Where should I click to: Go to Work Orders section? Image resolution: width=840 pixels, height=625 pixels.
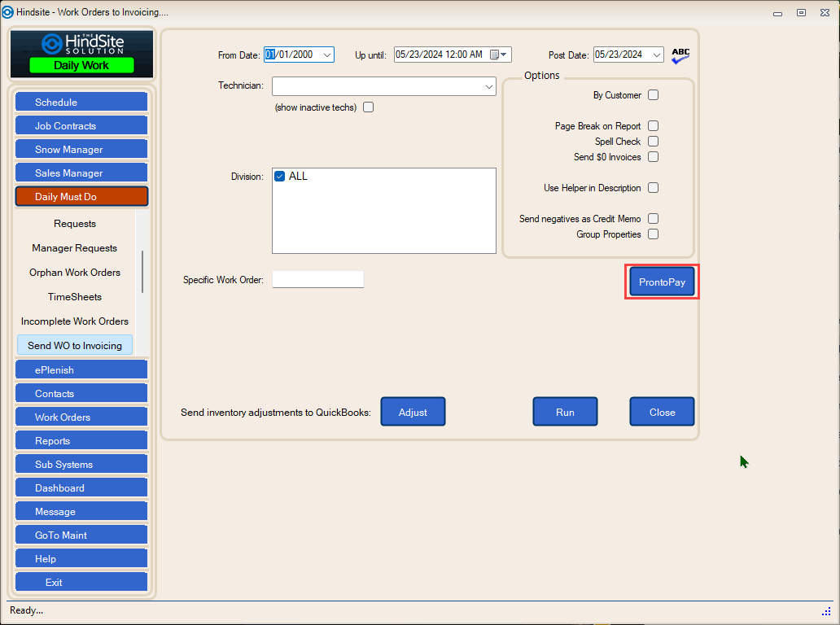81,417
